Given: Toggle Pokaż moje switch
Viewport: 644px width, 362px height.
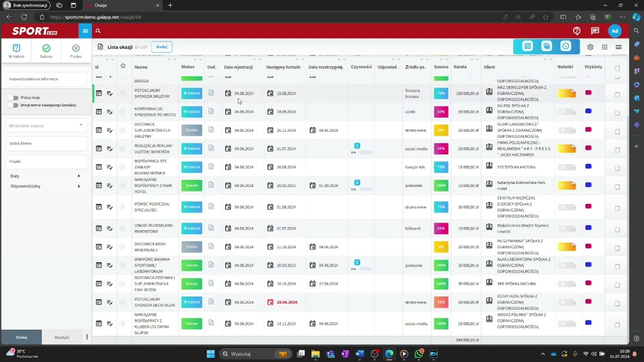Looking at the screenshot, I should (x=14, y=98).
